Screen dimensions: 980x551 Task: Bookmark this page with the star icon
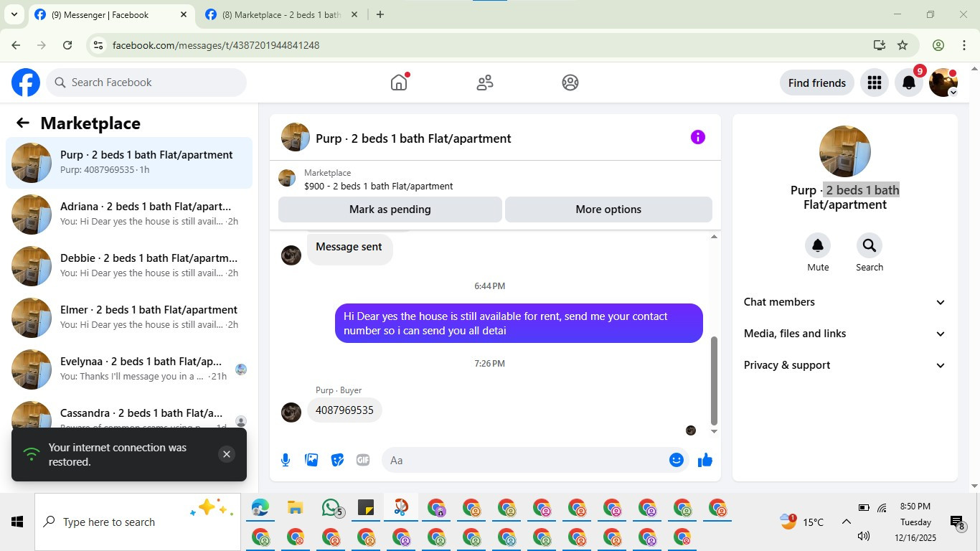point(903,45)
